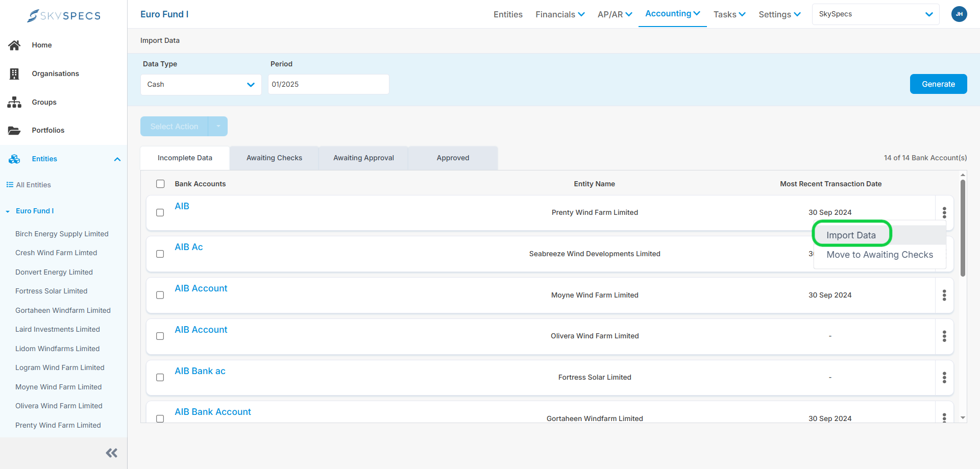
Task: Select Cresh Wind Farm Limted in sidebar
Action: pos(56,253)
